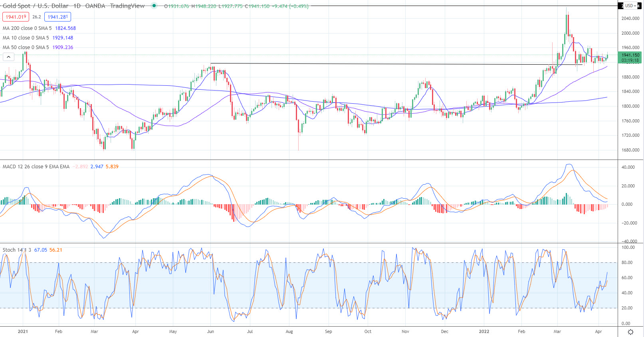Select the Gold Spot / U.S. Dollar title
Viewport: 644px width, 337px height.
[36, 6]
